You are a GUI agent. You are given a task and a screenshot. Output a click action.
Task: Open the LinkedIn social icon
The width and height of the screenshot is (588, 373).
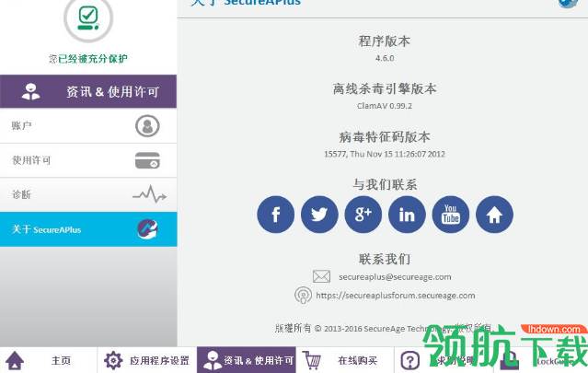tap(407, 215)
